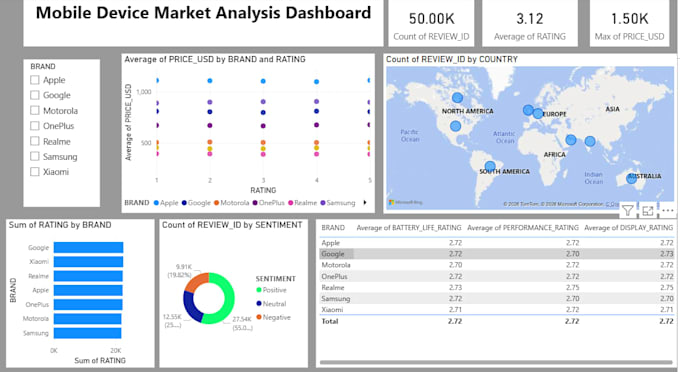Viewport: 680px width, 372px height.
Task: Click the Google legend marker in scatter chart
Action: click(184, 202)
